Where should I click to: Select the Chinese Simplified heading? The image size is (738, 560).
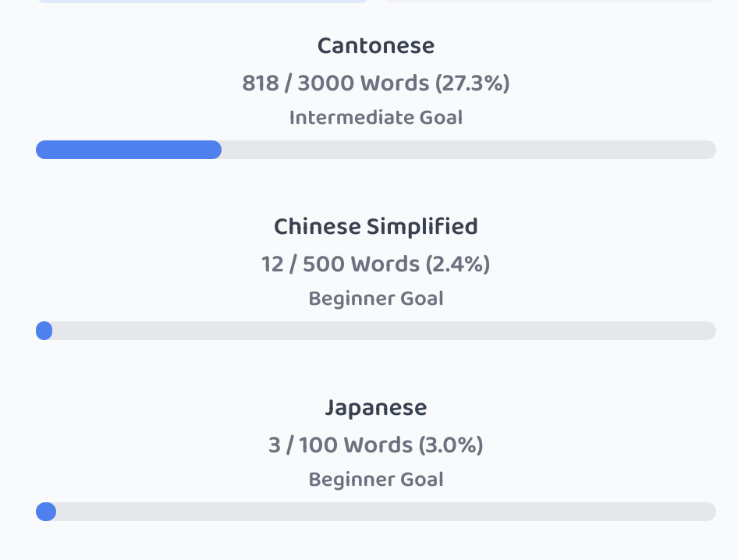tap(375, 227)
